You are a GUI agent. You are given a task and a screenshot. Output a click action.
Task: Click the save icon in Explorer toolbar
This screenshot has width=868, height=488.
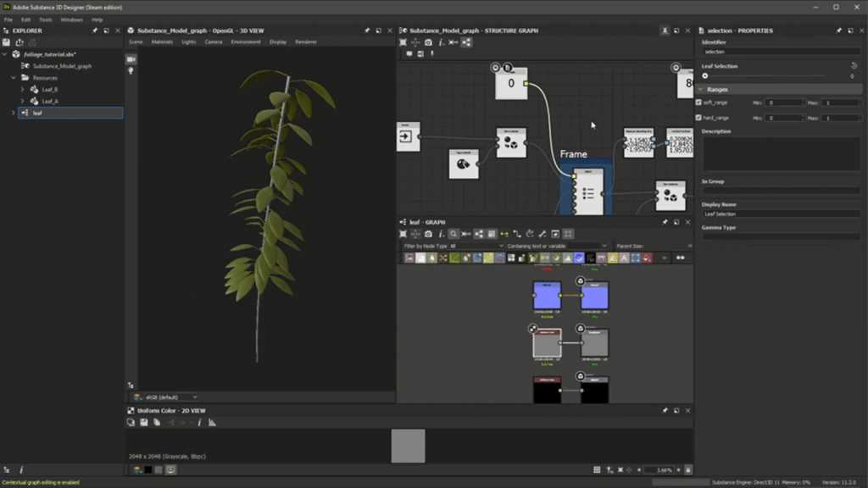click(x=6, y=42)
